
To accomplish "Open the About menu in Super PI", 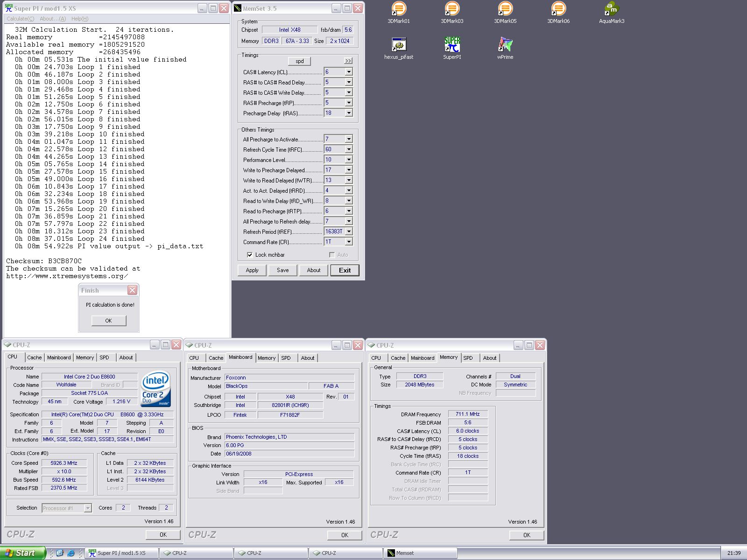I will [x=53, y=19].
